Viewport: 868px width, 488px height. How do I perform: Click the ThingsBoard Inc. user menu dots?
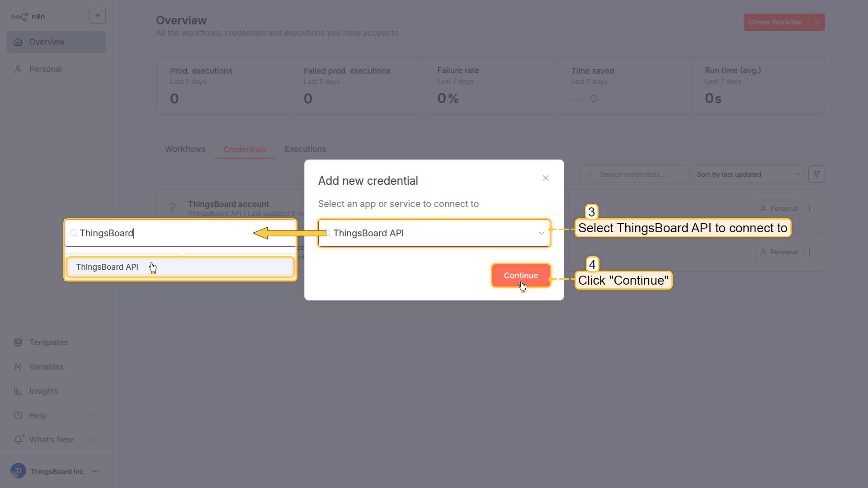(96, 471)
